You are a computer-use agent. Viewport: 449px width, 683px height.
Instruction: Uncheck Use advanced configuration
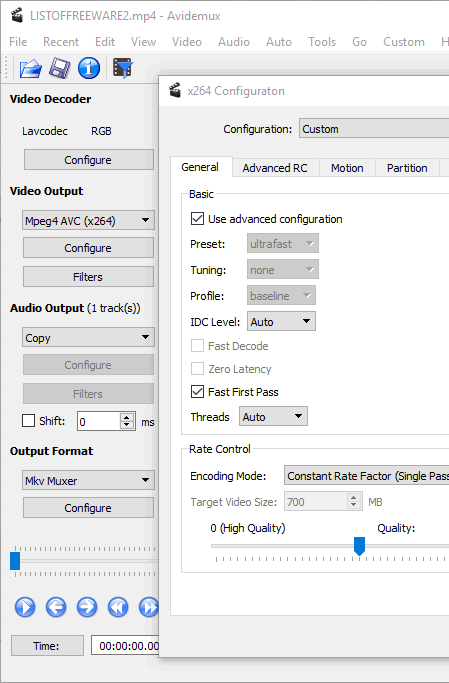tap(197, 219)
